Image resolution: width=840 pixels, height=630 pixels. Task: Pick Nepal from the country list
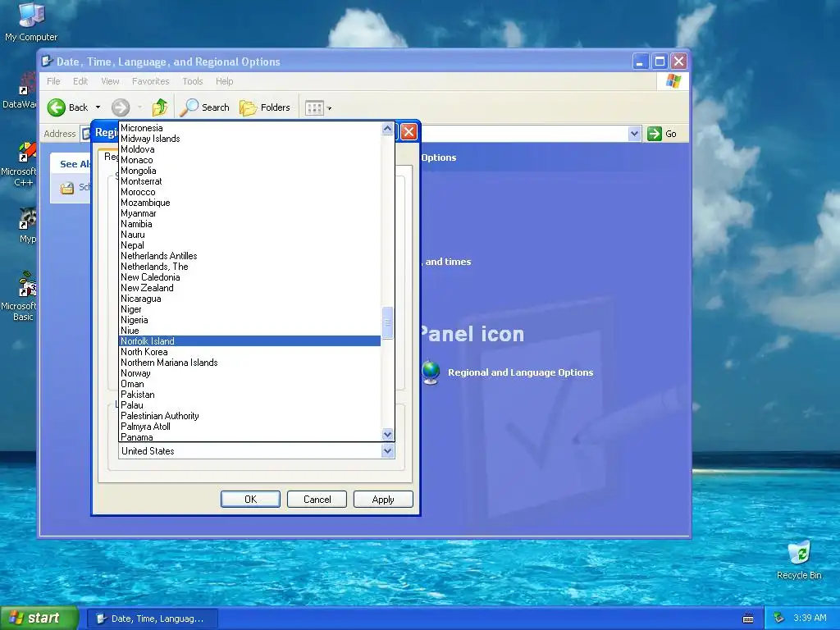tap(249, 245)
